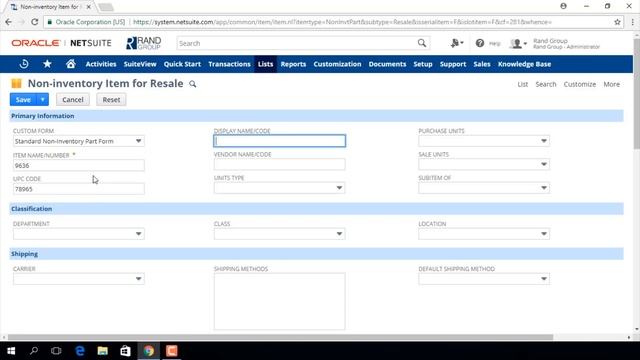This screenshot has height=360, width=640.
Task: Click the Display Name/Code field
Action: (x=279, y=141)
